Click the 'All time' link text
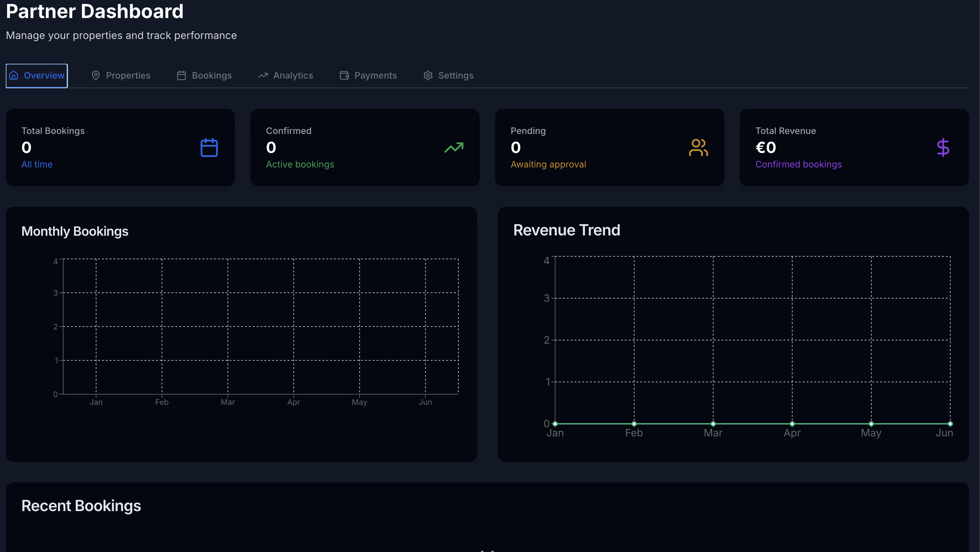Image resolution: width=980 pixels, height=552 pixels. (37, 164)
